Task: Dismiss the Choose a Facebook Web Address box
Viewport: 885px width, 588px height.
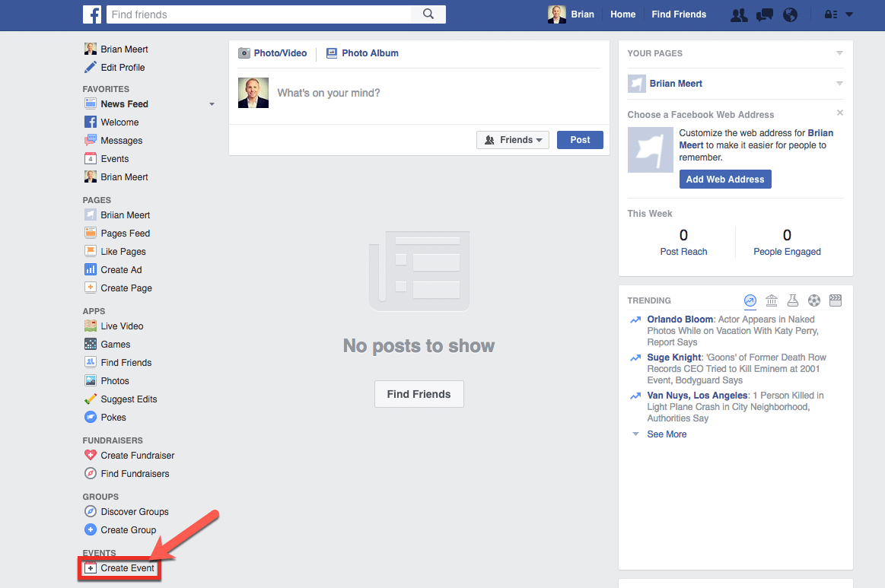Action: [x=840, y=113]
